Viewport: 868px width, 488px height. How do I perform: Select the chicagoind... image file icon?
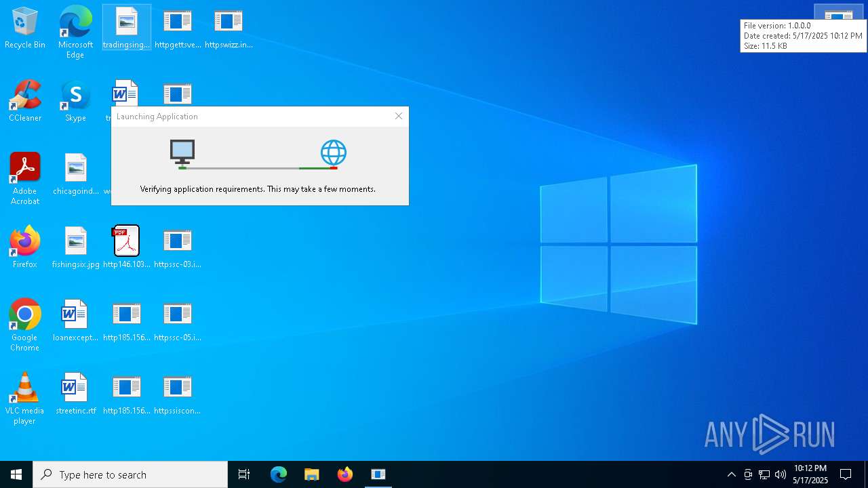click(x=76, y=174)
